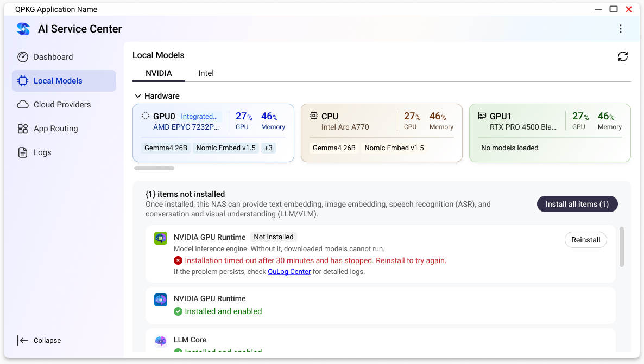The height and width of the screenshot is (364, 644).
Task: Click the refresh icon in Local Models
Action: pyautogui.click(x=623, y=56)
